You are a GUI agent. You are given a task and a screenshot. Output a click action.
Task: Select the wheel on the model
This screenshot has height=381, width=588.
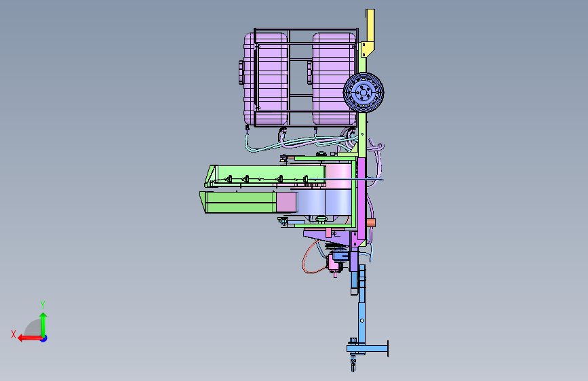[x=364, y=92]
